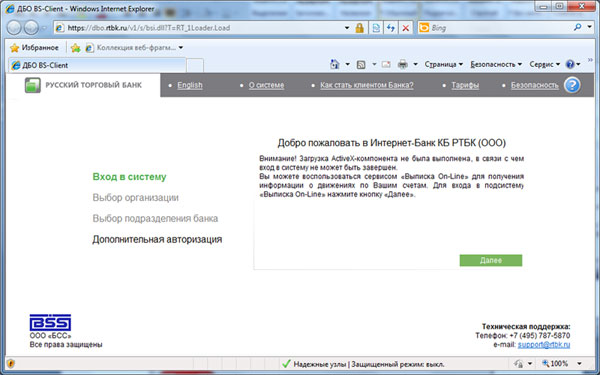Click the welcome heading Добро пожаловать
600x375 pixels.
(x=391, y=143)
